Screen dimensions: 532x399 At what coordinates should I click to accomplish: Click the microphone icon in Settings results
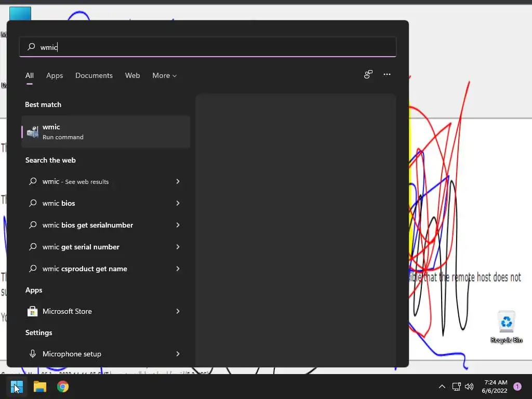coord(33,354)
